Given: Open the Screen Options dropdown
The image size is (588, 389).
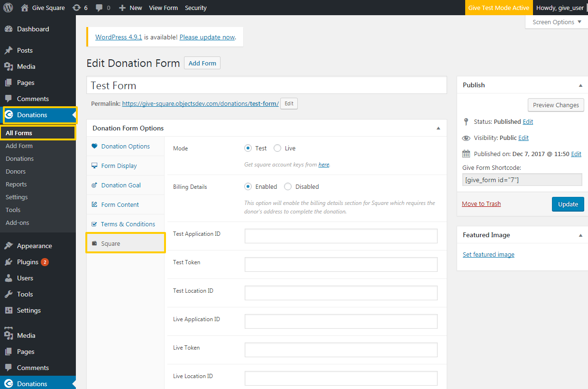Looking at the screenshot, I should (x=556, y=22).
